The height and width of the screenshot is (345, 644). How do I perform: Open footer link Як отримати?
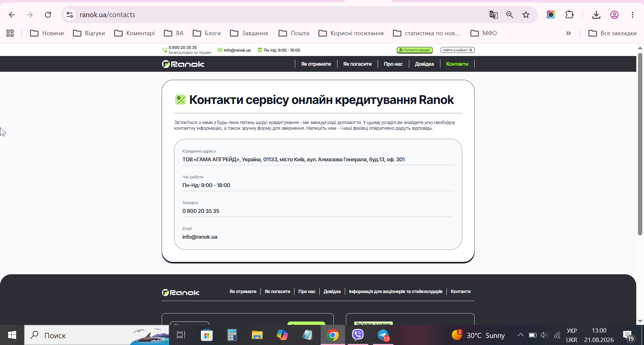coord(243,292)
